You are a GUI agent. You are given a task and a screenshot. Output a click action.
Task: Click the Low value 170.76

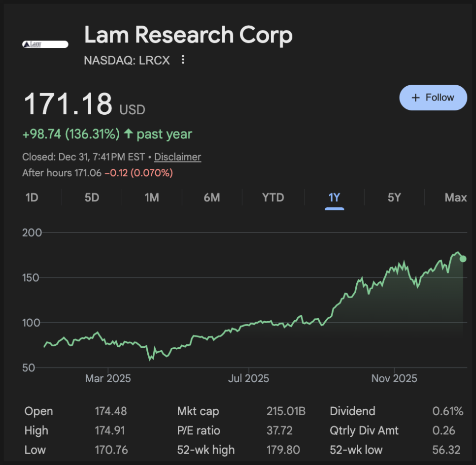(111, 450)
